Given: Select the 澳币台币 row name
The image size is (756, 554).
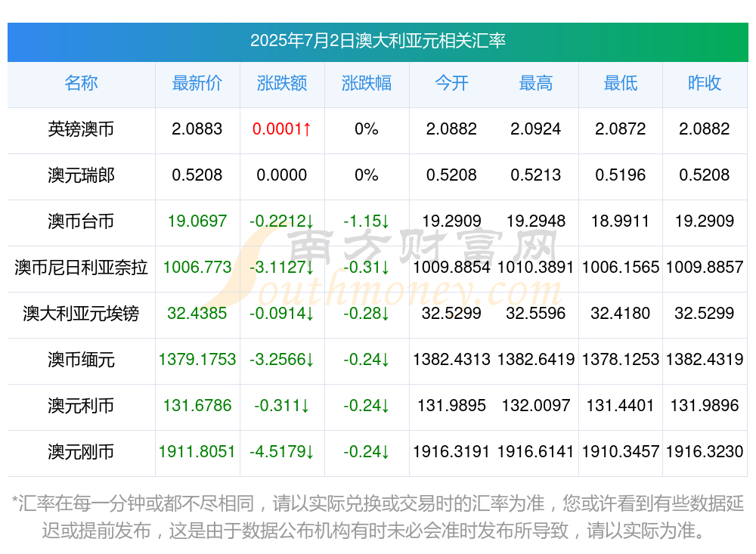Looking at the screenshot, I should pos(81,221).
